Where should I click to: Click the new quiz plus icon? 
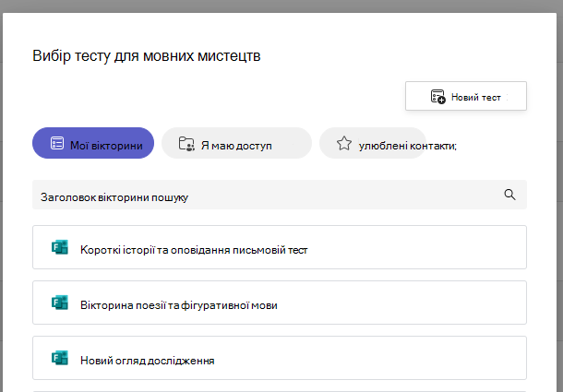[x=438, y=97]
